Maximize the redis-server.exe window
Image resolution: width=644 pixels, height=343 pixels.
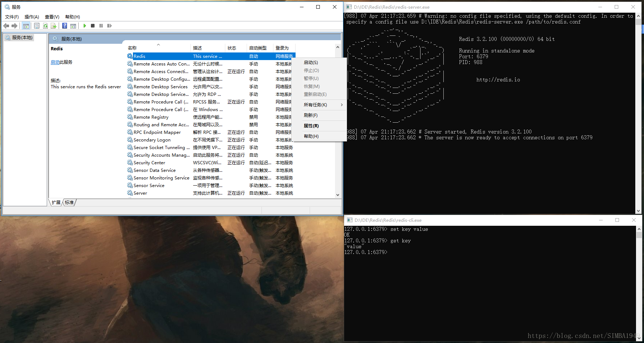616,7
